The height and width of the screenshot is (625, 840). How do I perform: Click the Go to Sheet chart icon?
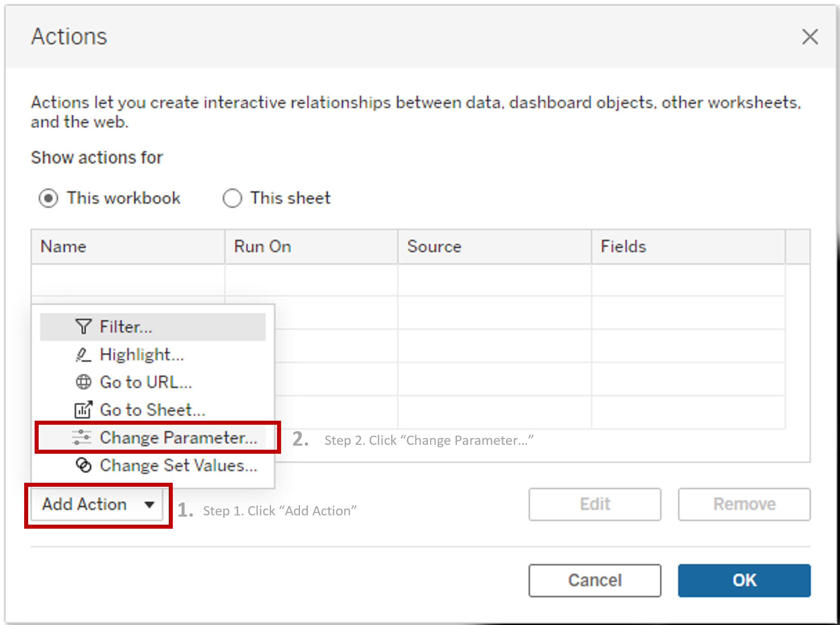point(83,410)
